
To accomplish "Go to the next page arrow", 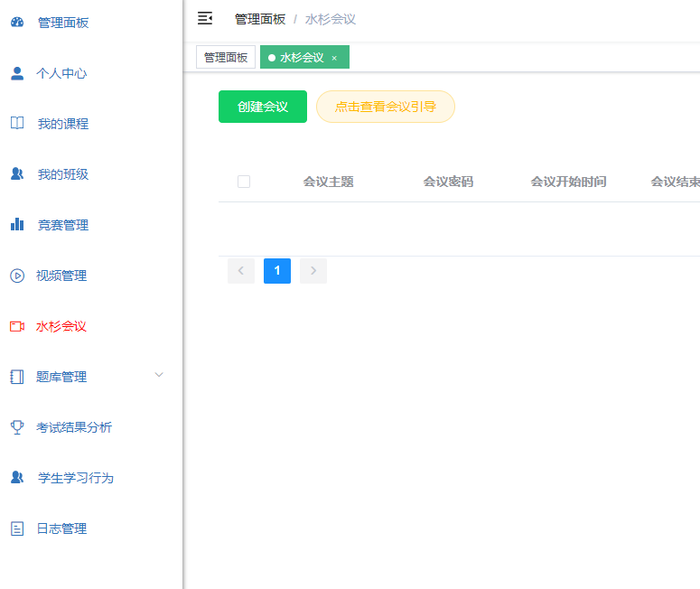I will click(x=313, y=271).
